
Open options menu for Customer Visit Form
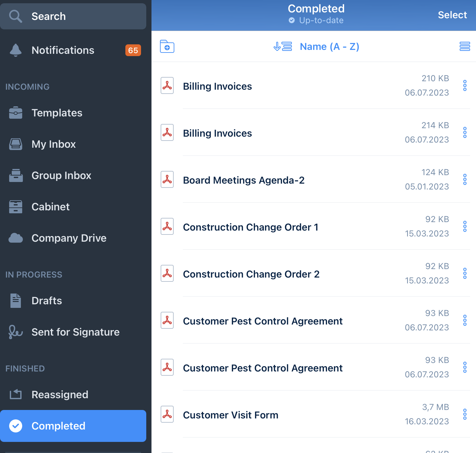[x=465, y=414]
